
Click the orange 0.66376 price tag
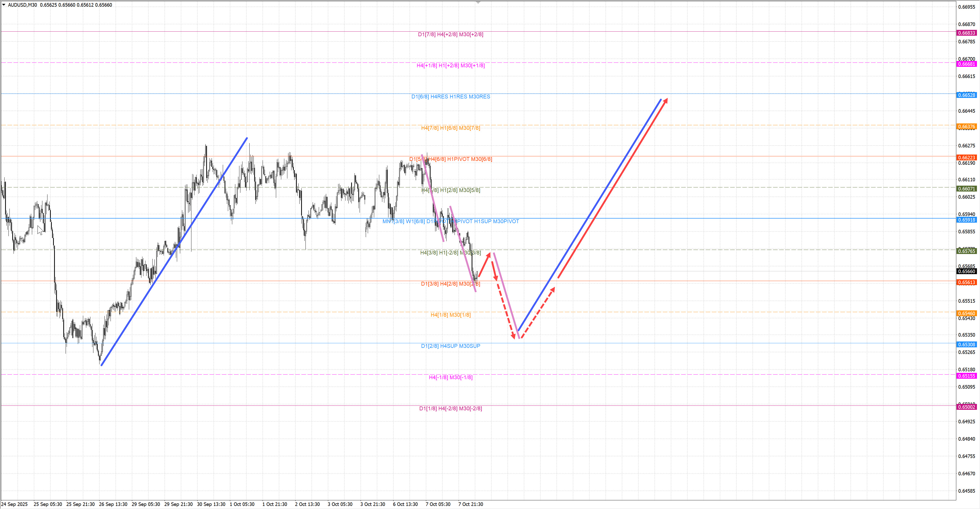(x=966, y=126)
